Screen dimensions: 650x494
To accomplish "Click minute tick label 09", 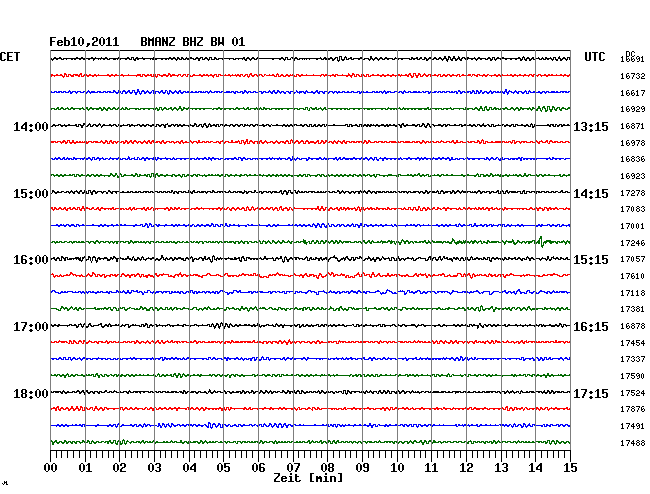I will [362, 468].
